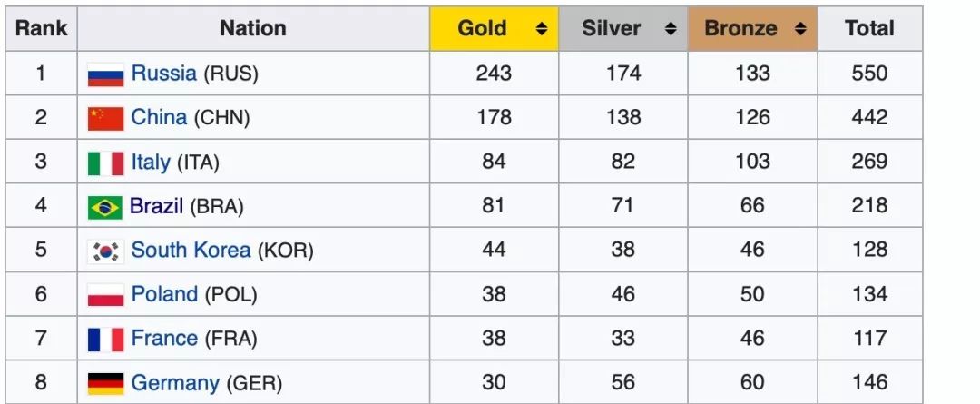
Task: Click the South Korea flag icon
Action: [105, 251]
